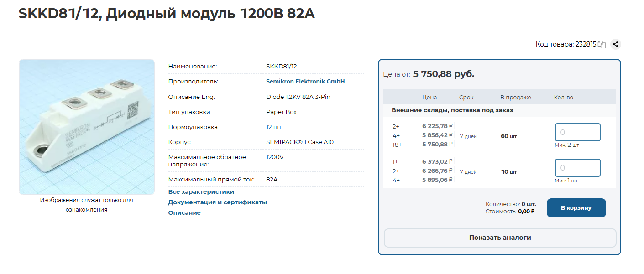Viewport: 644px width, 274px height.
Task: Click the "SKKD81/12" name value in the spec list
Action: 282,67
